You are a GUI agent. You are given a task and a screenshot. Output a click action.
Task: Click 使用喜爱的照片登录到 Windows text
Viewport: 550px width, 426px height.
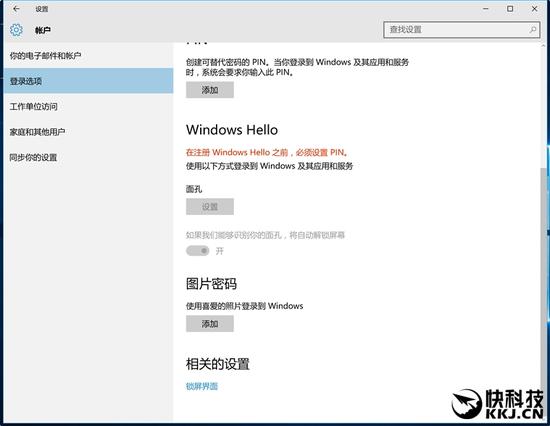(x=244, y=306)
